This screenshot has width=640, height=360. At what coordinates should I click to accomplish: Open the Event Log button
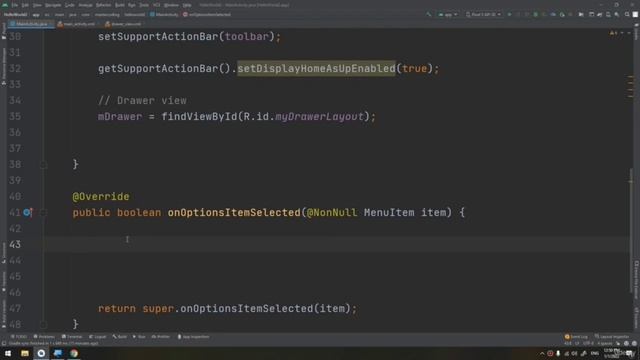[x=576, y=337]
